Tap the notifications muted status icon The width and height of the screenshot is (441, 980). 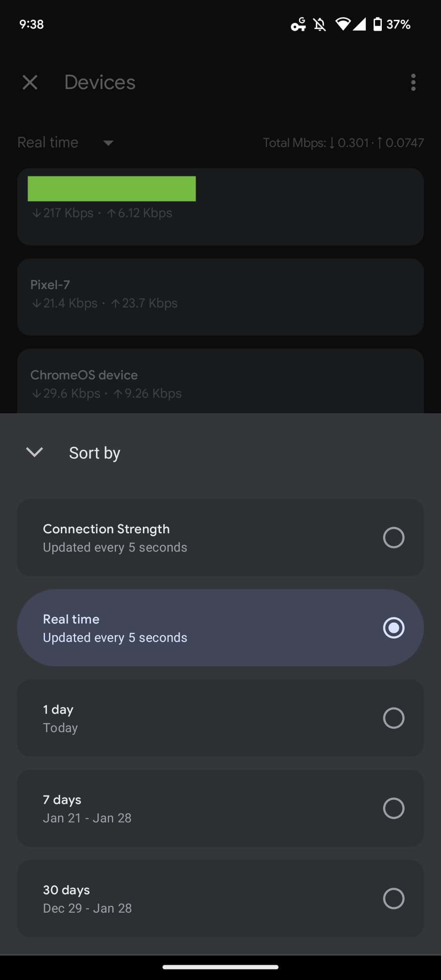click(x=319, y=24)
